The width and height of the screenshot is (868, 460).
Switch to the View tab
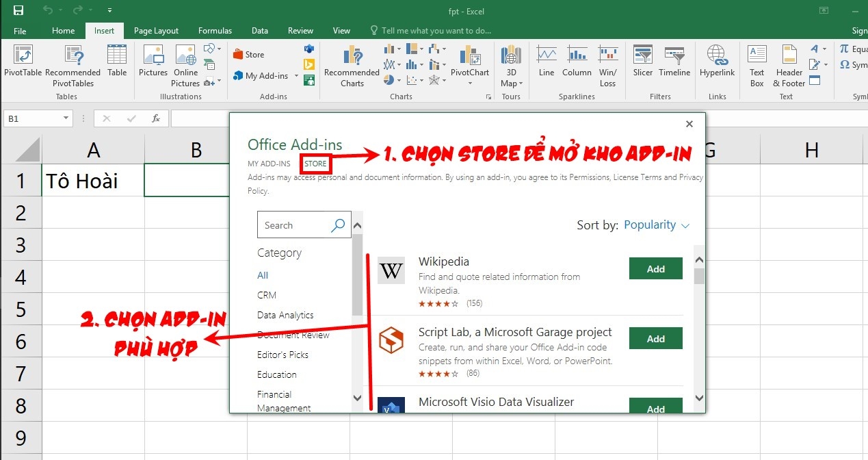(x=341, y=31)
